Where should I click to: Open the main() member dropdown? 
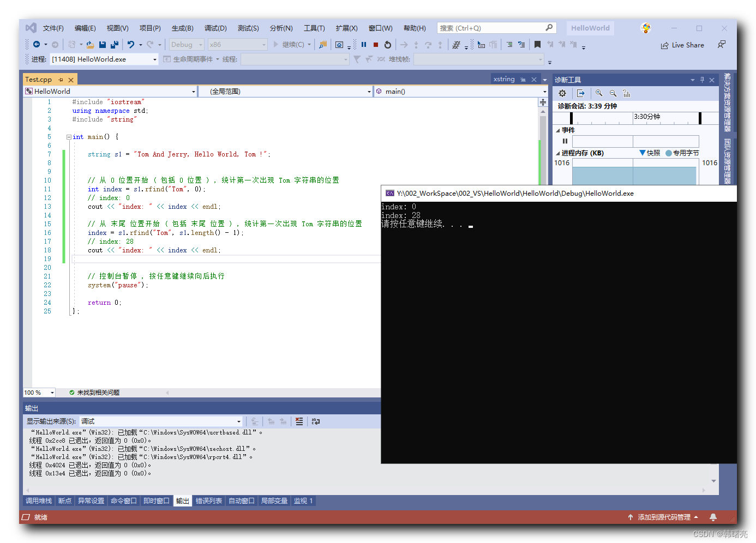(461, 92)
